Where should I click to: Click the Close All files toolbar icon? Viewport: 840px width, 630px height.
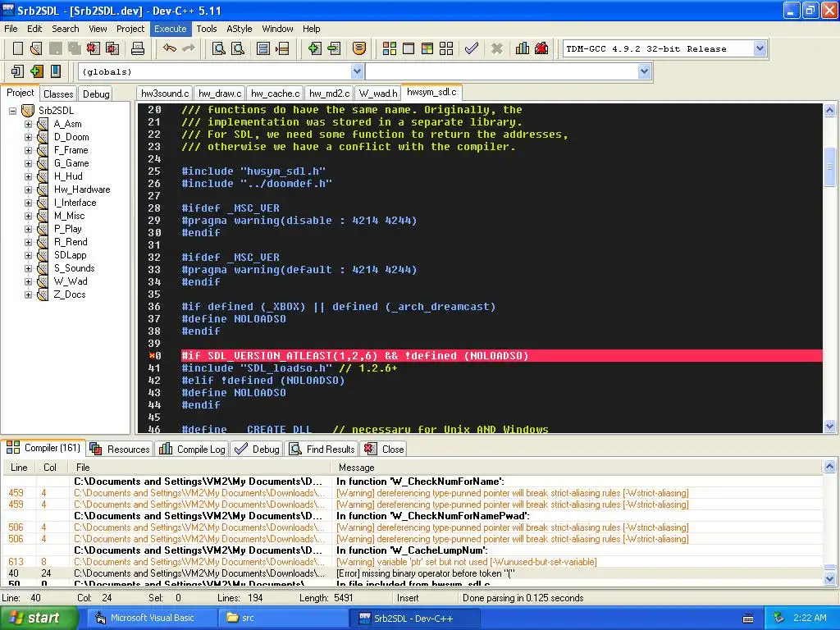click(x=112, y=48)
